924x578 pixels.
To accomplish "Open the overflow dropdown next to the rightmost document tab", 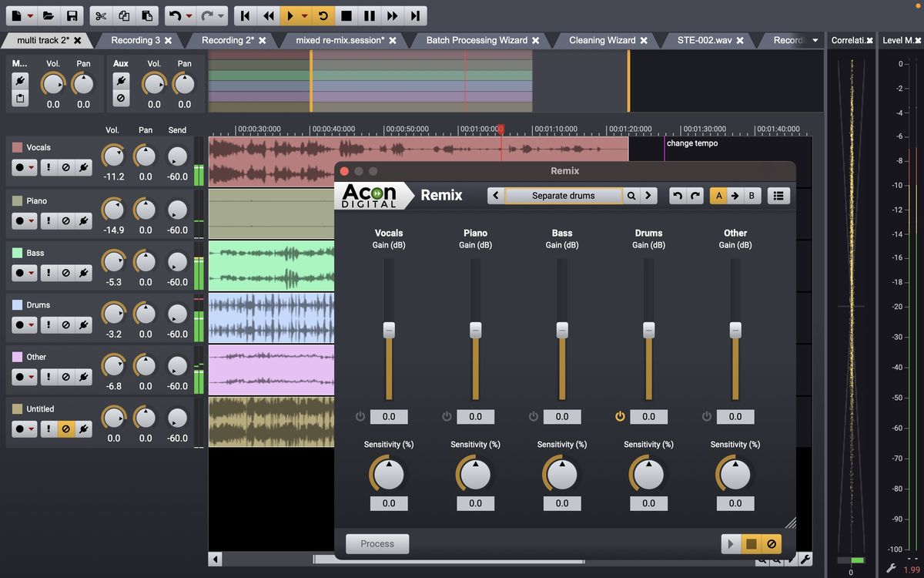I will tap(815, 40).
